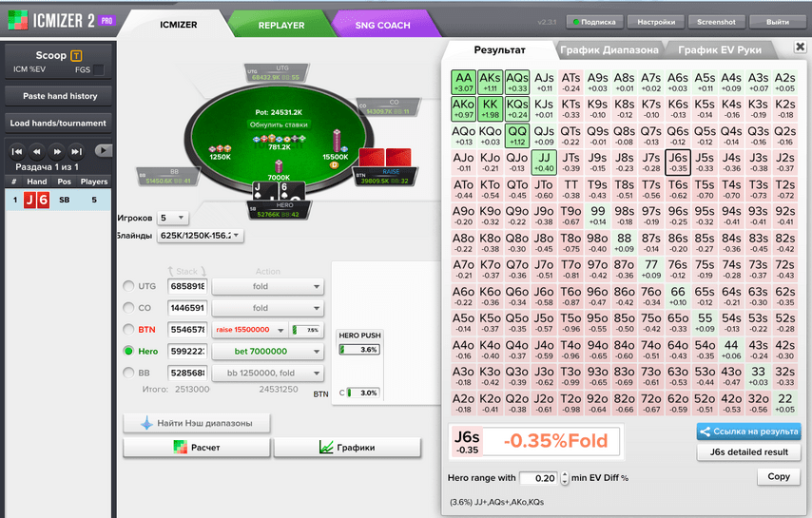Select the Hero radio button

point(128,351)
